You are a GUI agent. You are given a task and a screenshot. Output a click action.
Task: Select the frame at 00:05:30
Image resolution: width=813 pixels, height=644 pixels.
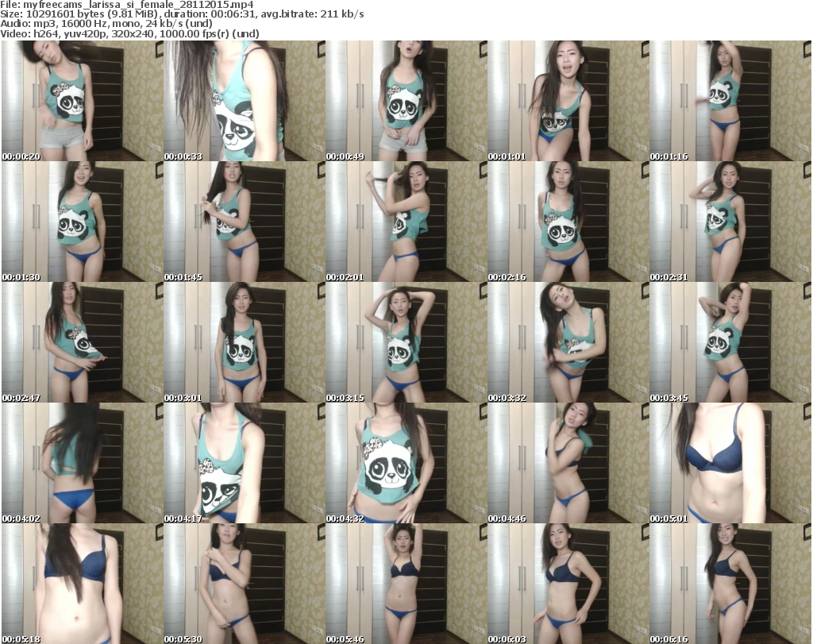click(x=245, y=584)
